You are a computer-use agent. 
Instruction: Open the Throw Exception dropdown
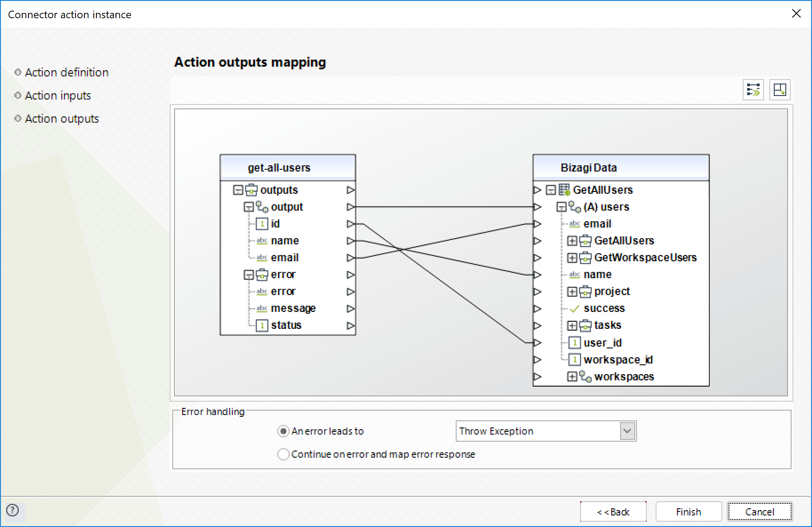tap(627, 431)
